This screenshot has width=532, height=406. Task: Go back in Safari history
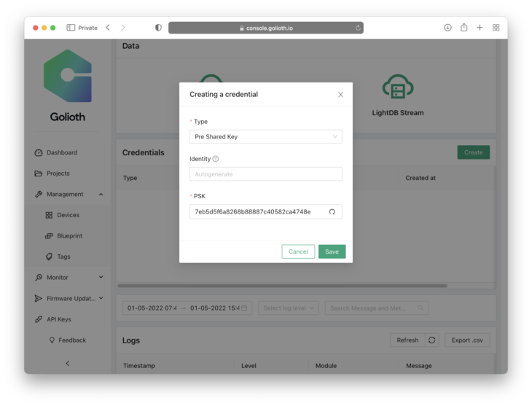108,28
